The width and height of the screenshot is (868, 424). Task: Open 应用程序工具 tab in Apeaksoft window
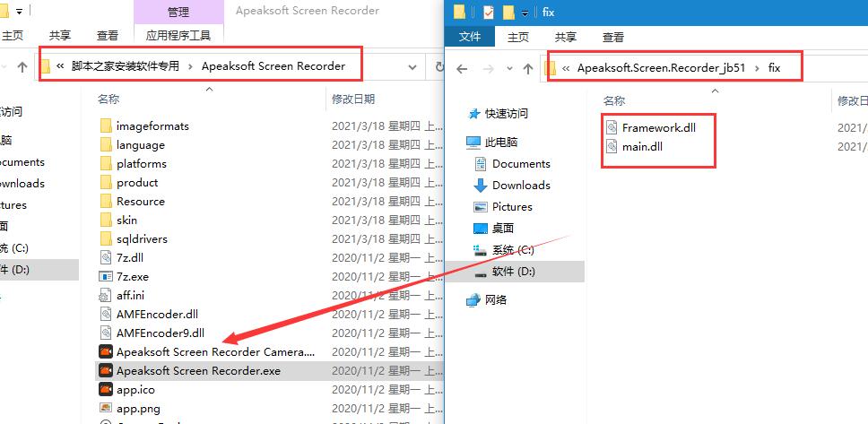click(178, 36)
